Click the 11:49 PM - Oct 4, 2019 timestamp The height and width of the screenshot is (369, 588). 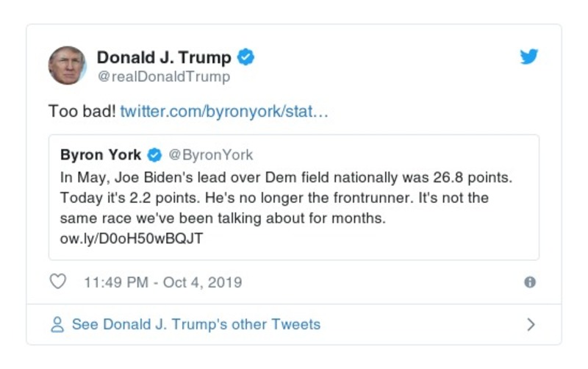click(x=162, y=282)
